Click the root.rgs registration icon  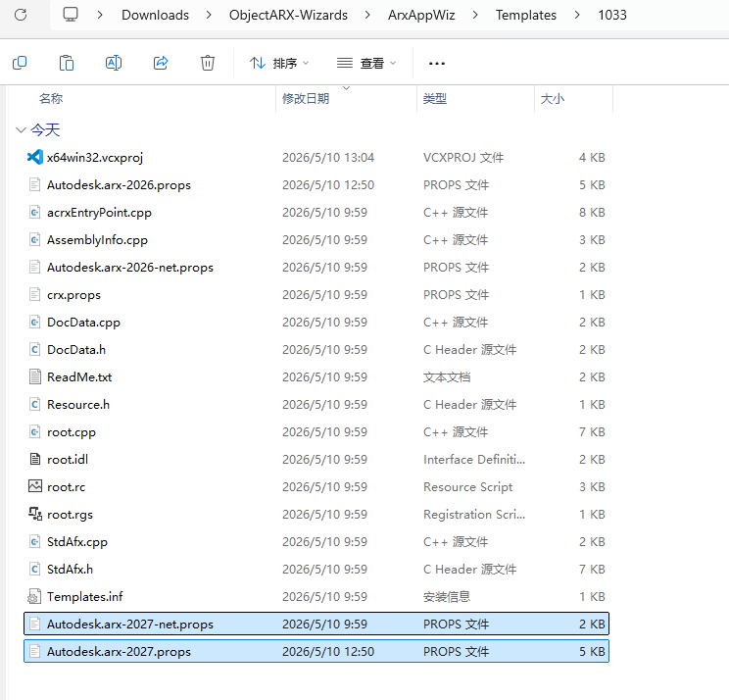point(35,514)
